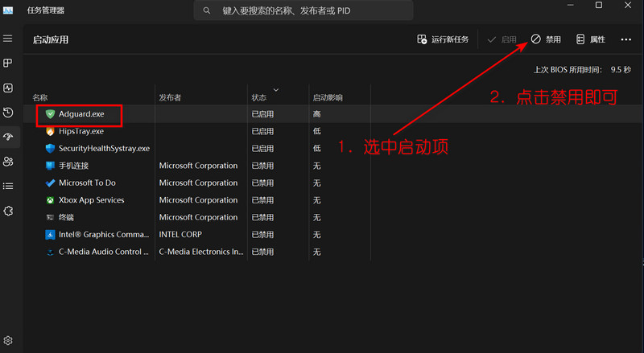Click the C-Media Audio Control icon
Viewport: 644px width, 353px height.
tap(50, 252)
